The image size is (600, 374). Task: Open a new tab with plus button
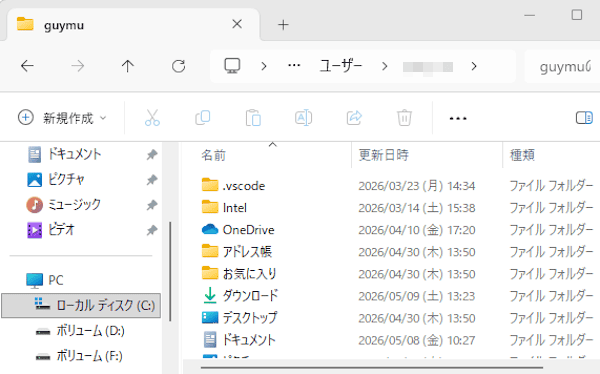(283, 25)
